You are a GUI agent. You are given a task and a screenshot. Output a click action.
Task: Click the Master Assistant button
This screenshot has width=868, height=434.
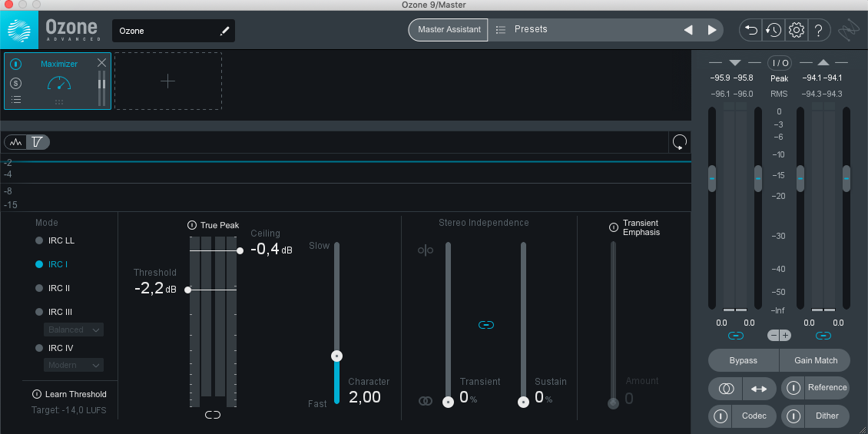point(449,30)
